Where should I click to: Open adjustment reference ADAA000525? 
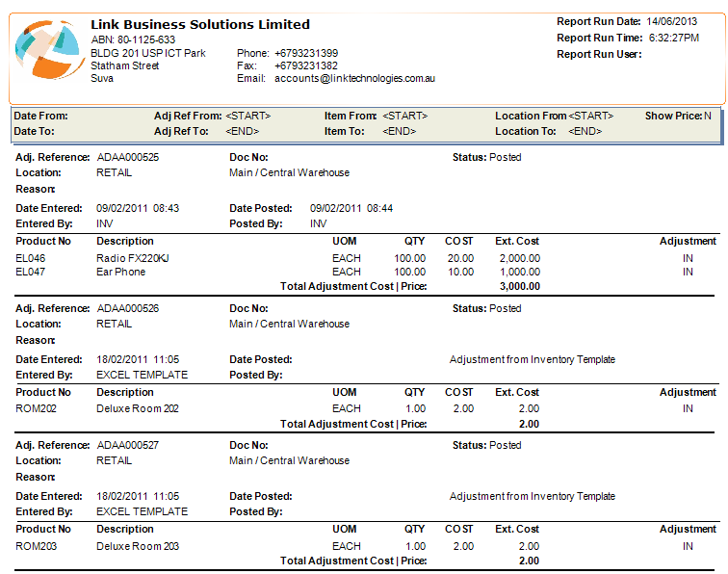pos(128,157)
